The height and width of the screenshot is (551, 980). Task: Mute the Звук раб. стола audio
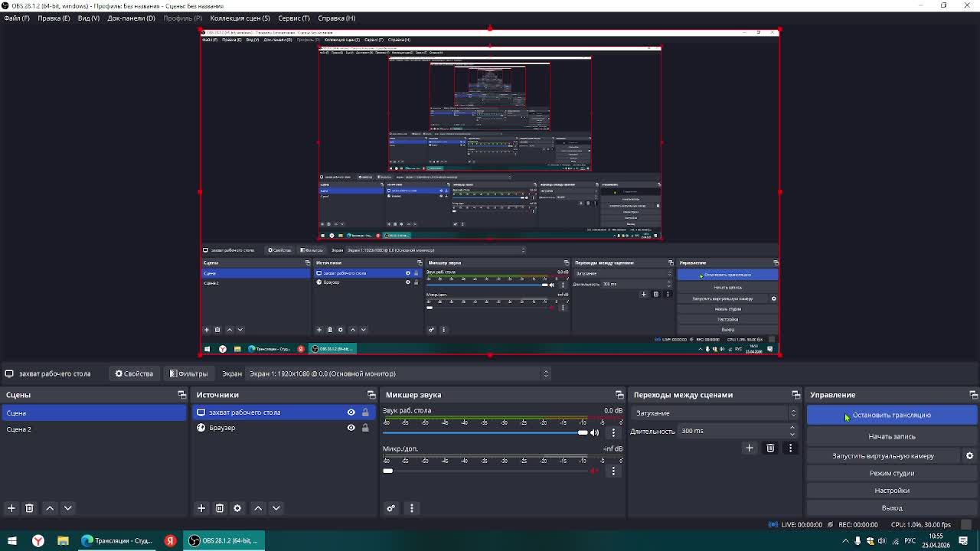tap(594, 432)
